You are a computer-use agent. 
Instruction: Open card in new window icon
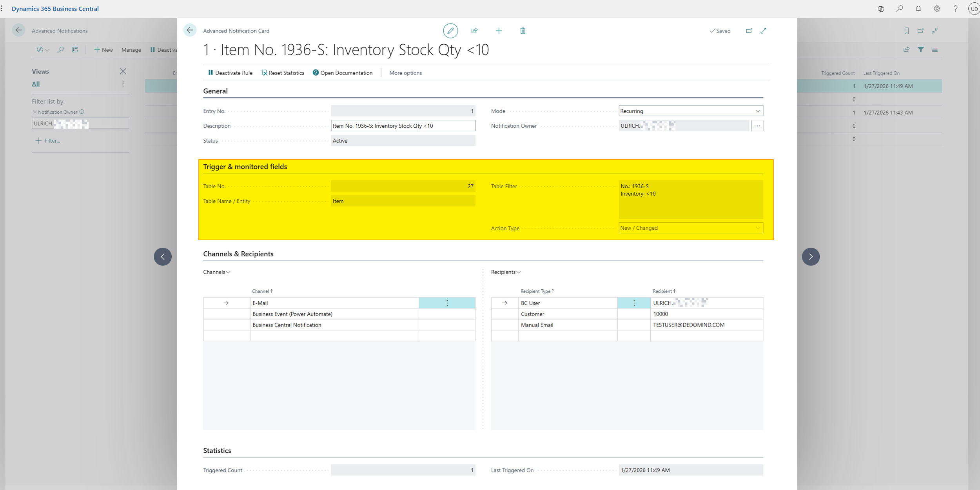pyautogui.click(x=749, y=31)
